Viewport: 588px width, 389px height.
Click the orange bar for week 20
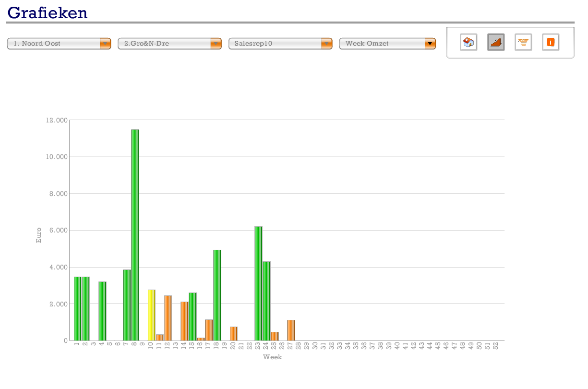pos(233,334)
